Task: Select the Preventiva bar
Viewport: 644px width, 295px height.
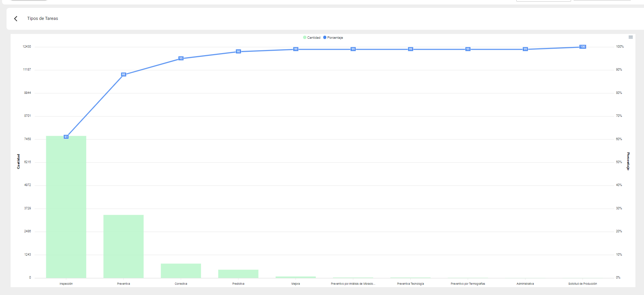Action: (x=123, y=246)
